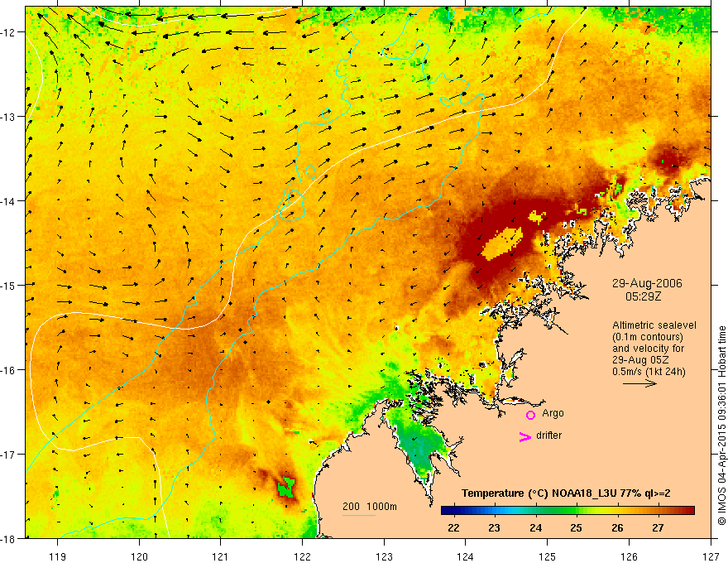The height and width of the screenshot is (563, 728).
Task: Click latitude axis label -13
Action: (x=8, y=117)
